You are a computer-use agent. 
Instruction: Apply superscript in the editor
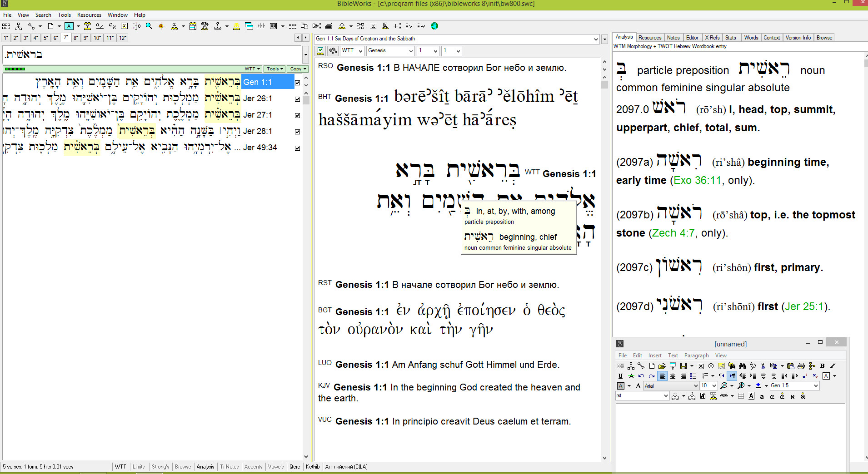coord(805,376)
